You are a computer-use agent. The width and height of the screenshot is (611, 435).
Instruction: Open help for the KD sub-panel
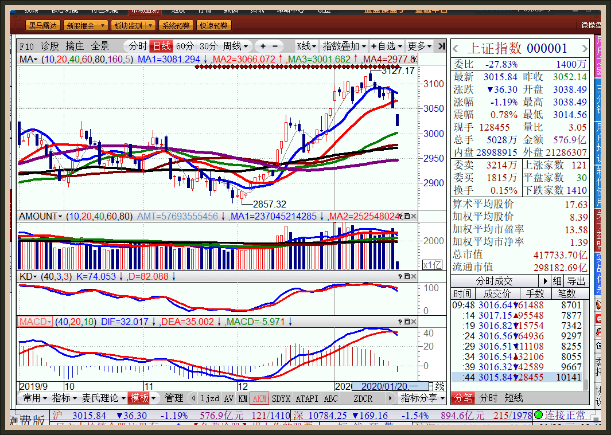click(x=400, y=276)
